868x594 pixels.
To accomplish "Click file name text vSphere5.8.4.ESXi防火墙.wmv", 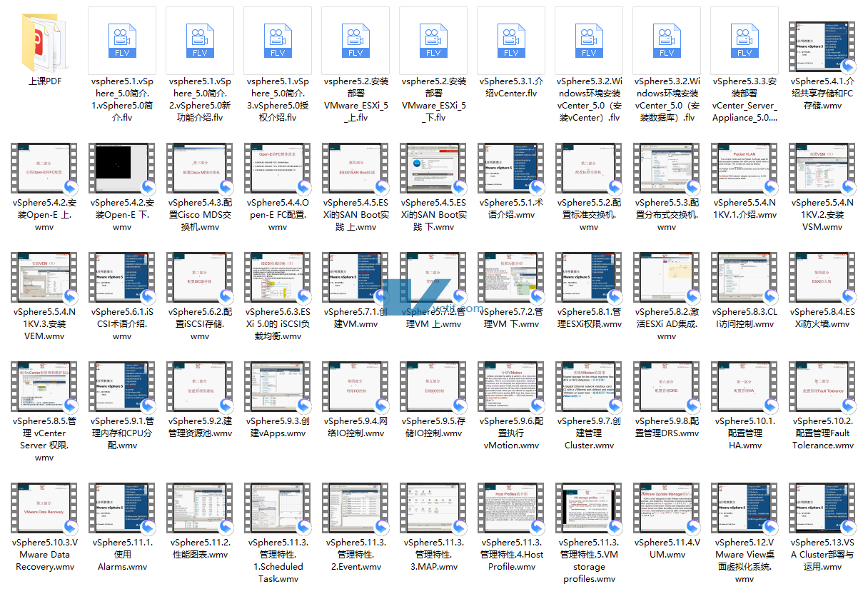I will point(823,318).
